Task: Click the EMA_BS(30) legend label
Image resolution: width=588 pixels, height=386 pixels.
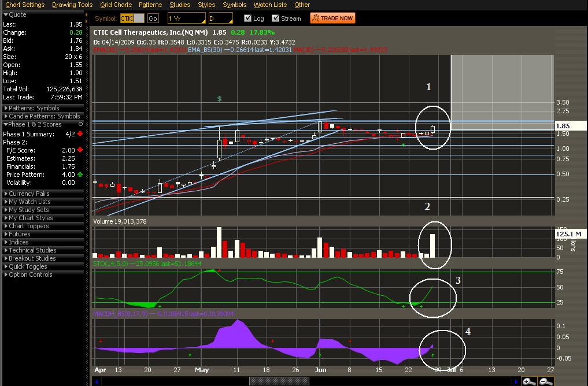Action: pos(239,50)
